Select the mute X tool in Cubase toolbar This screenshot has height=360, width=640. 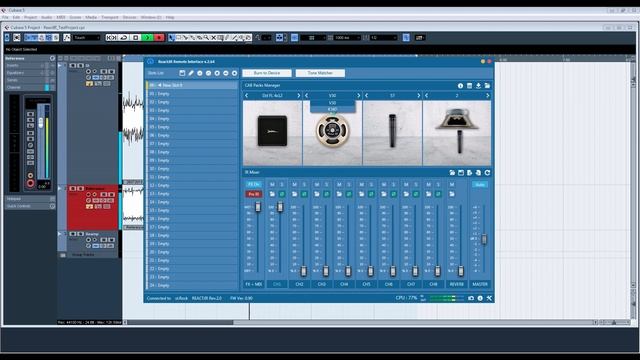(x=213, y=38)
